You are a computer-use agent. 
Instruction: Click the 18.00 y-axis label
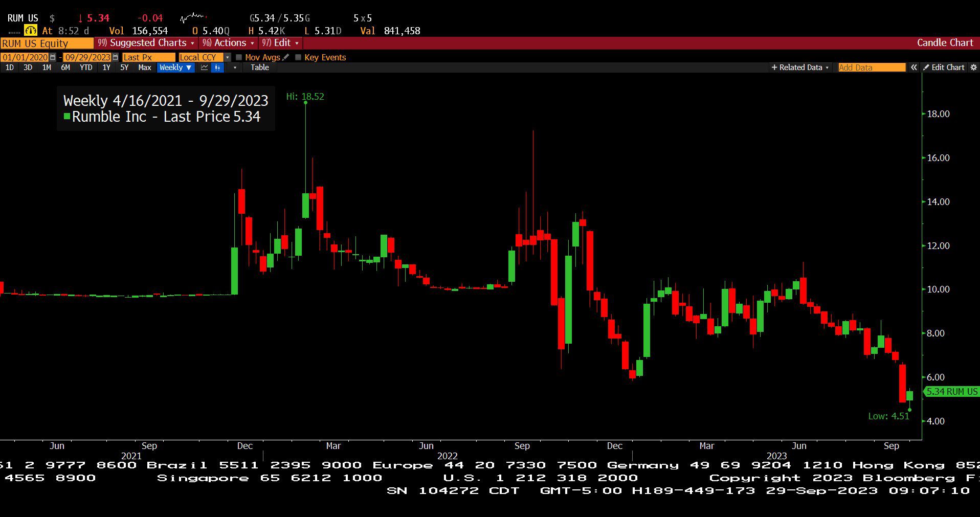(x=938, y=114)
